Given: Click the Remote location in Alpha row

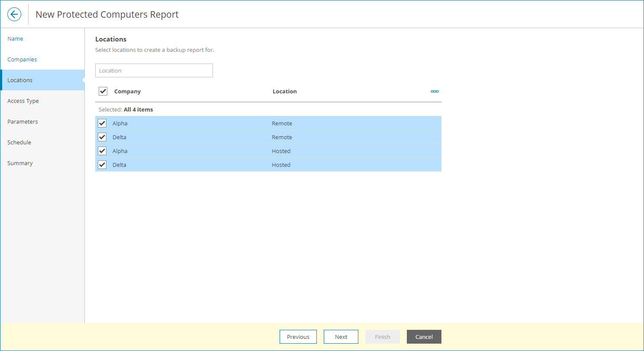Looking at the screenshot, I should pos(282,123).
